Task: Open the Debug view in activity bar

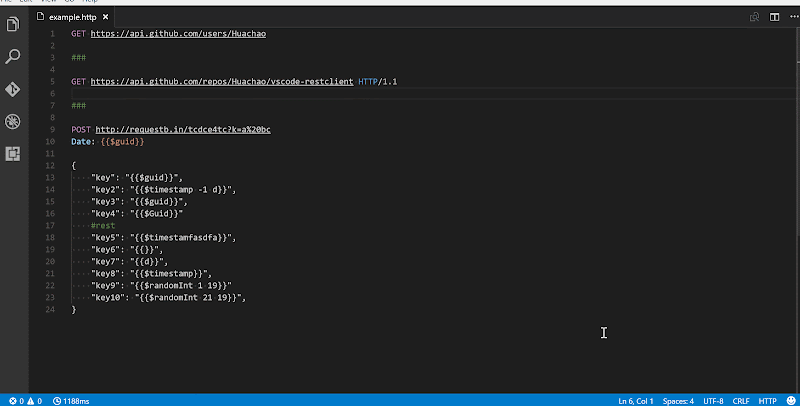Action: pyautogui.click(x=13, y=121)
